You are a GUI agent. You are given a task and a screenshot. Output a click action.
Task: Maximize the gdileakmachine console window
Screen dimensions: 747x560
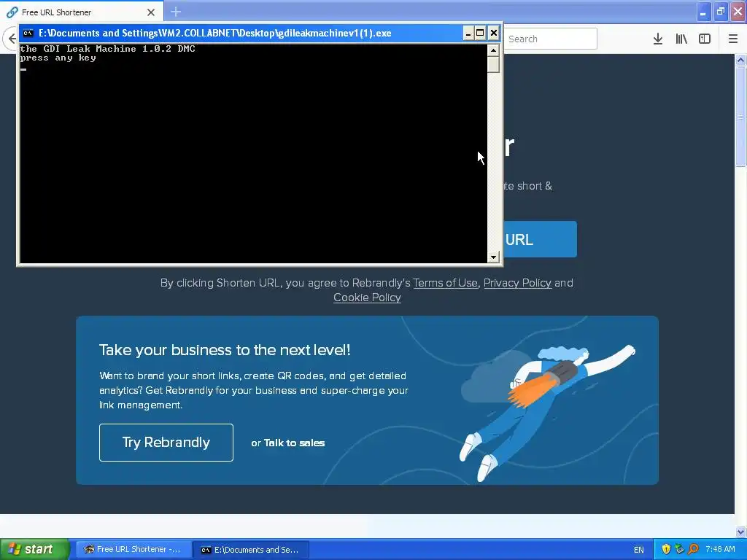pyautogui.click(x=480, y=33)
